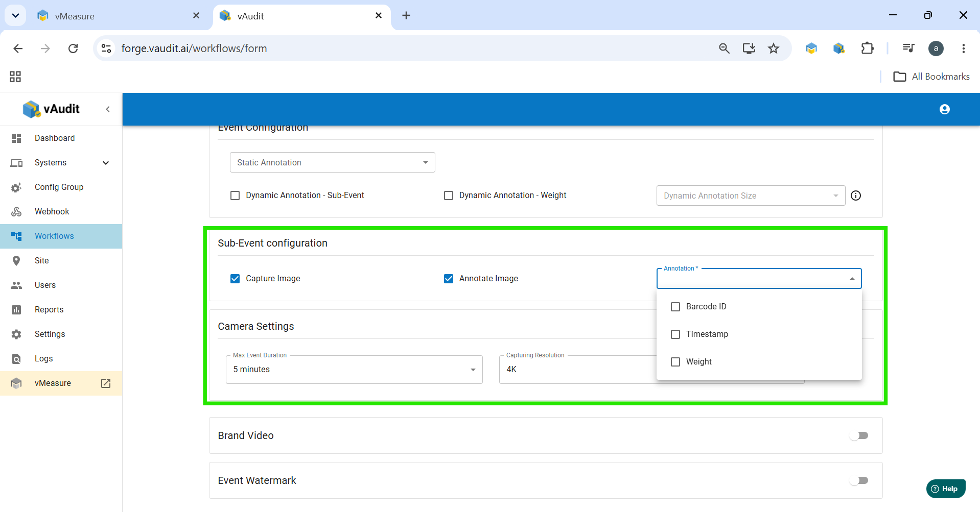Viewport: 980px width, 512px height.
Task: Click the browser zoom magnifier icon
Action: coord(724,48)
